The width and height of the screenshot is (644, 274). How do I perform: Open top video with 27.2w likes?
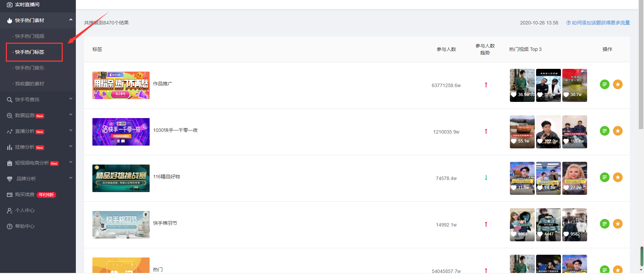pos(575,178)
